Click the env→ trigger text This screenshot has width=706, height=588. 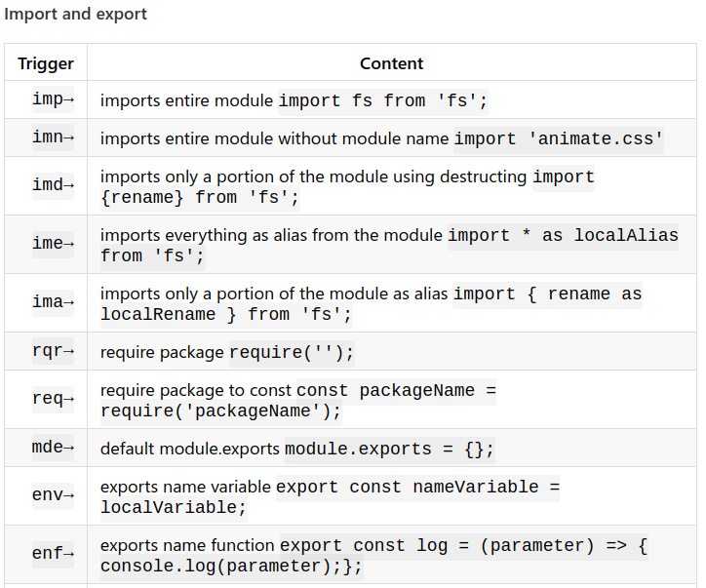point(53,495)
